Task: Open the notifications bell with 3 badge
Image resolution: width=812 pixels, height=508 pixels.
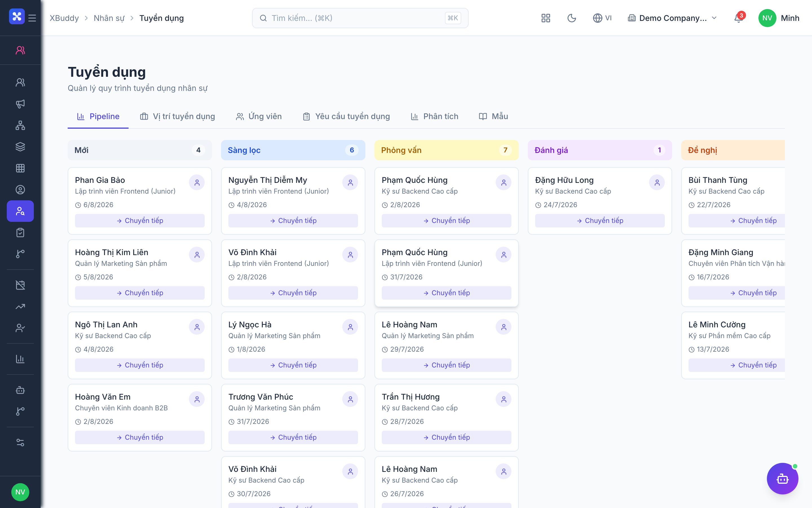Action: [739, 18]
